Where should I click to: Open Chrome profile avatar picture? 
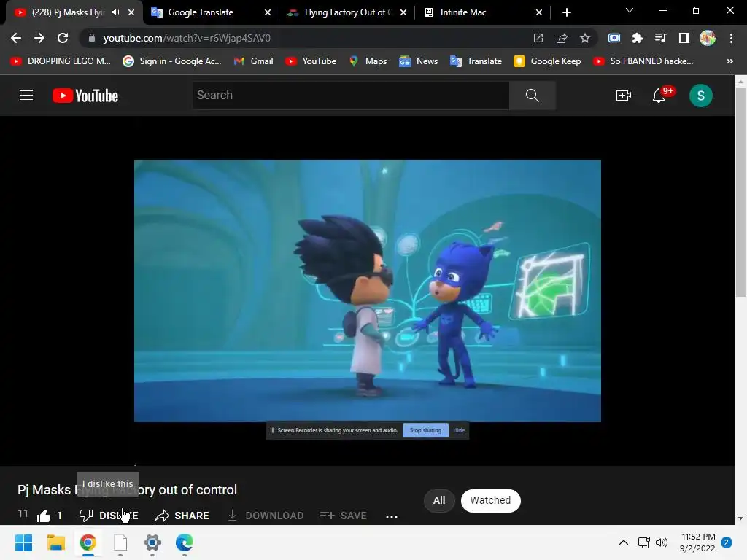tap(708, 38)
